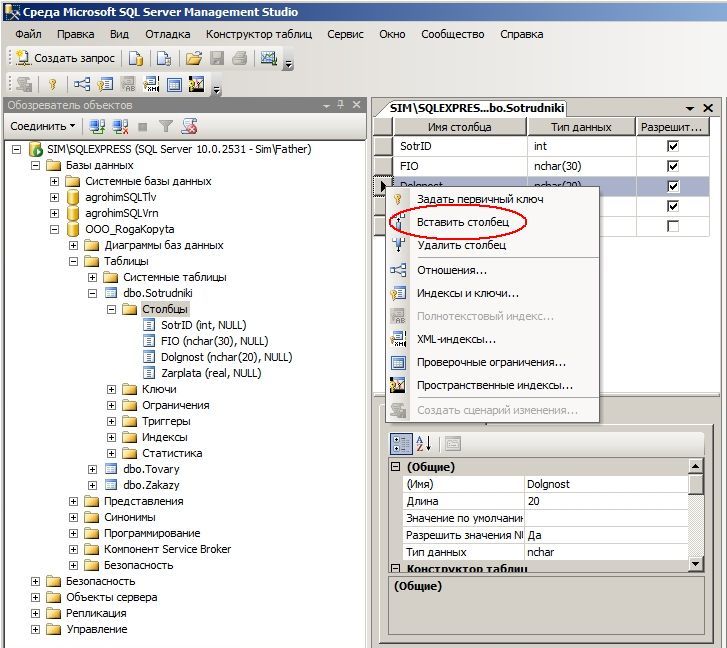Click the filter funnel icon in Object Explorer

point(166,126)
